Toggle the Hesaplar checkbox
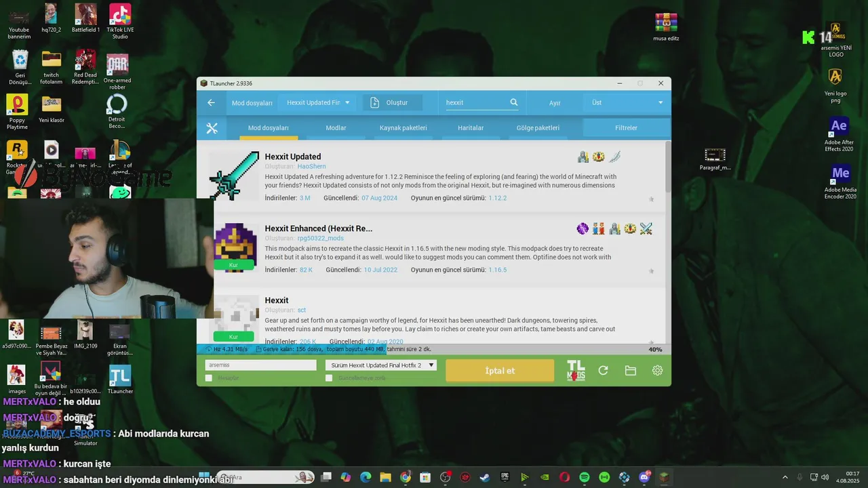Viewport: 868px width, 488px height. pyautogui.click(x=209, y=378)
